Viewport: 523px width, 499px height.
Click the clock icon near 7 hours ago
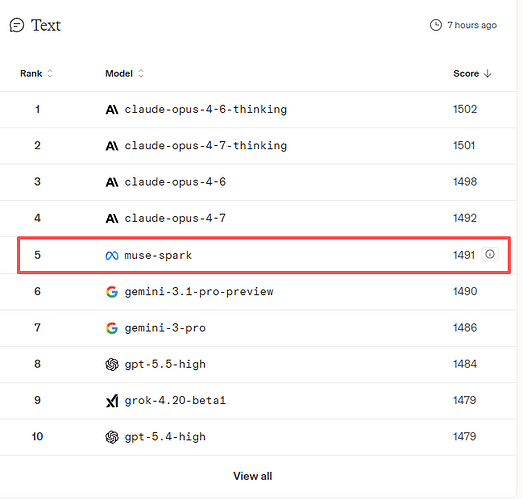(x=436, y=25)
